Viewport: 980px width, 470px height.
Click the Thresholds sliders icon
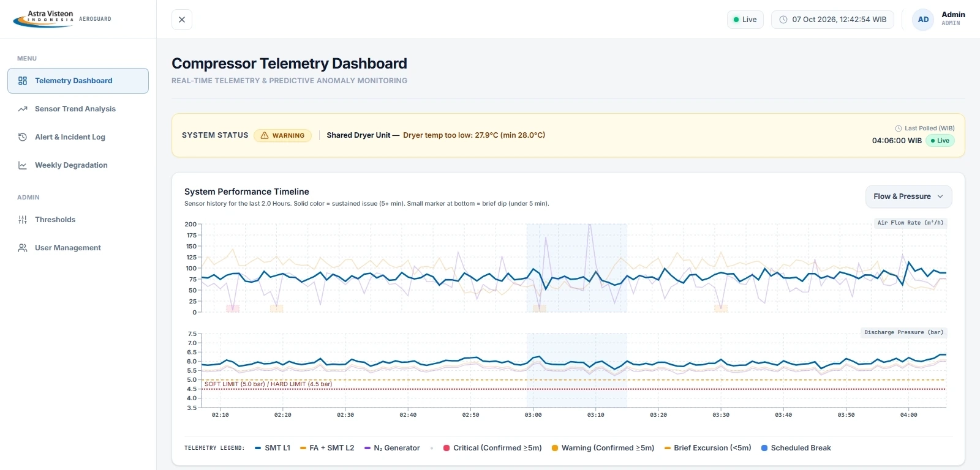point(23,220)
